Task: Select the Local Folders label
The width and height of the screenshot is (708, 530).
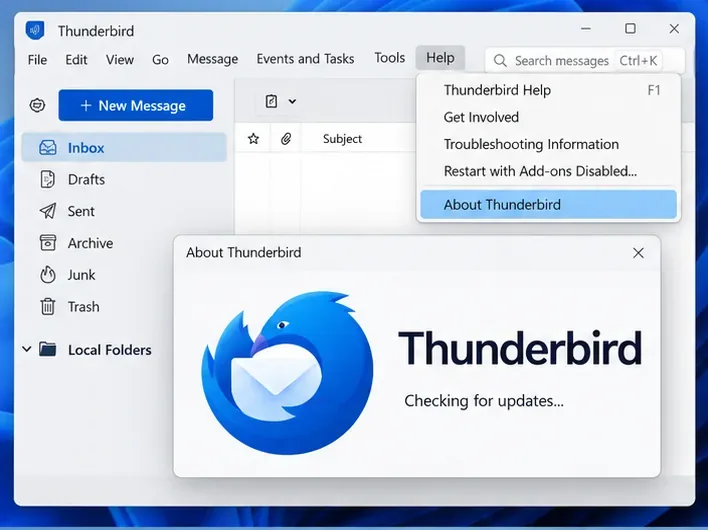Action: pos(110,350)
